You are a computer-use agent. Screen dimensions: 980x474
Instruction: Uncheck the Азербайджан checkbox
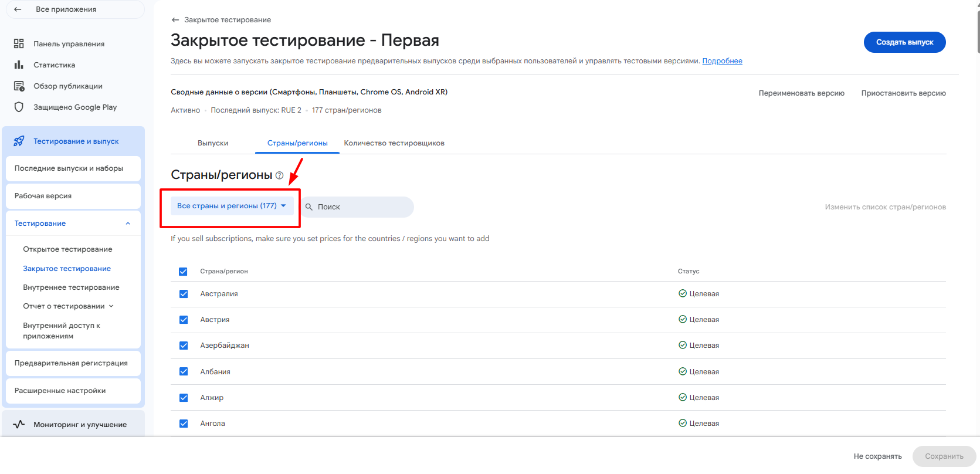[184, 346]
